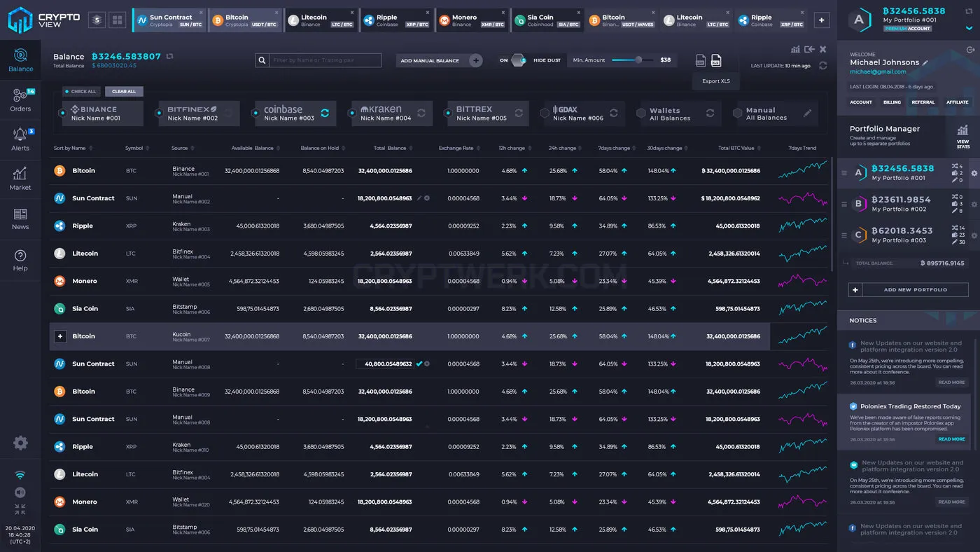The image size is (980, 552).
Task: Refresh the Coinbase Nick Name #003 account
Action: 325,113
